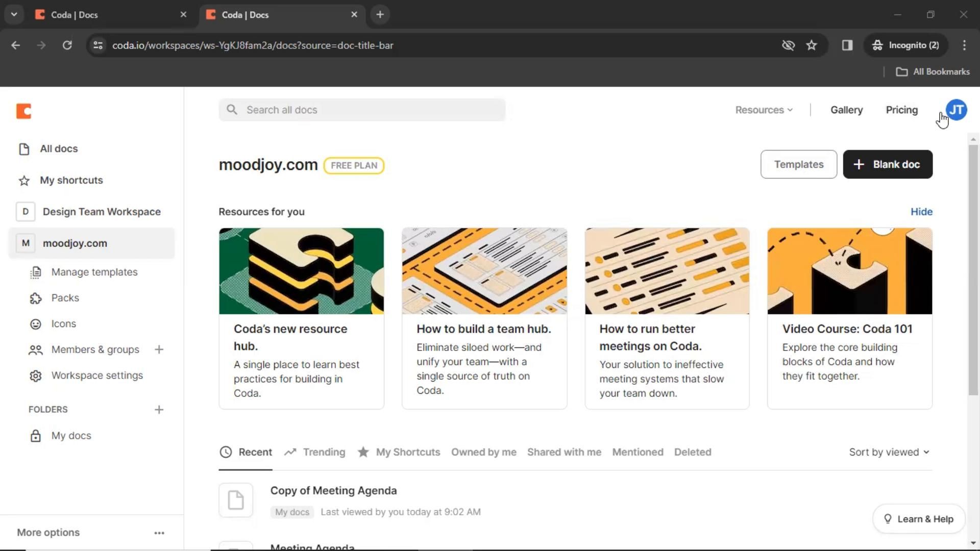This screenshot has width=980, height=551.
Task: Open Workspace settings gear
Action: click(x=35, y=376)
